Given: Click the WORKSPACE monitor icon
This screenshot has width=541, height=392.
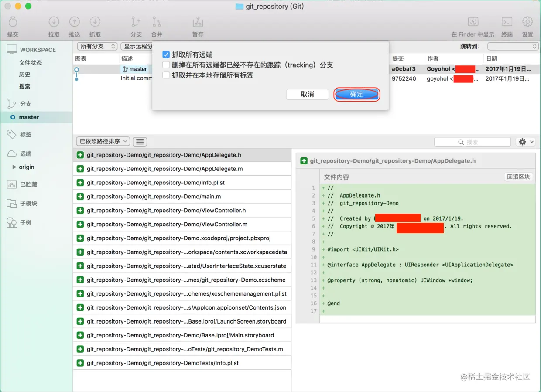Looking at the screenshot, I should pyautogui.click(x=12, y=50).
